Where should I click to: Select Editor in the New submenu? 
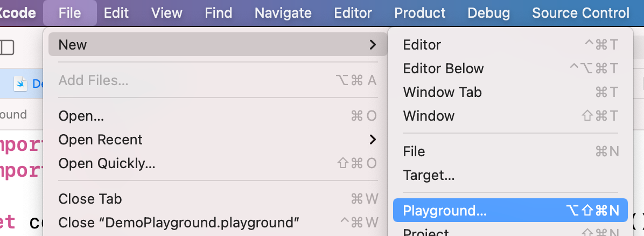click(510, 44)
